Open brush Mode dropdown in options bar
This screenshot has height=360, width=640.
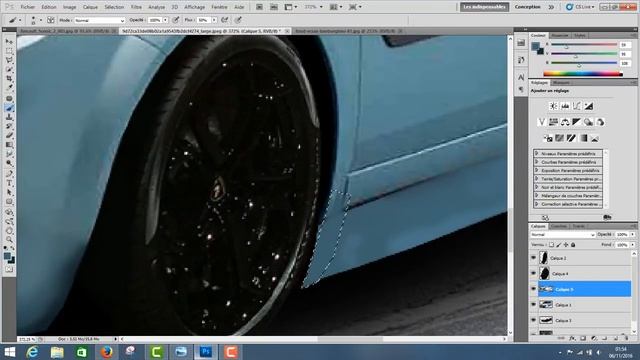click(x=99, y=20)
